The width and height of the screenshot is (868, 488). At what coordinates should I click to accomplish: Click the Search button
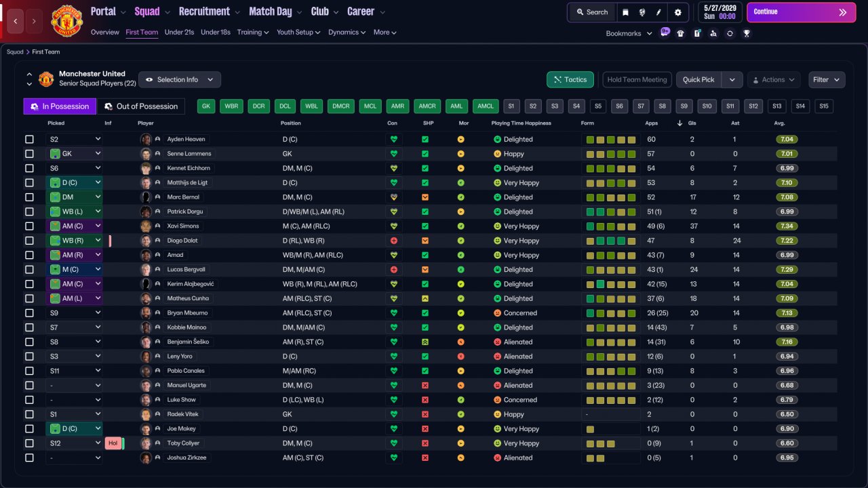(x=592, y=12)
